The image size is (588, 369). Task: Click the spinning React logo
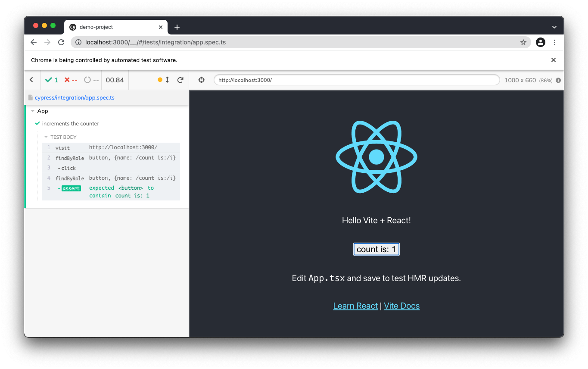pos(376,157)
